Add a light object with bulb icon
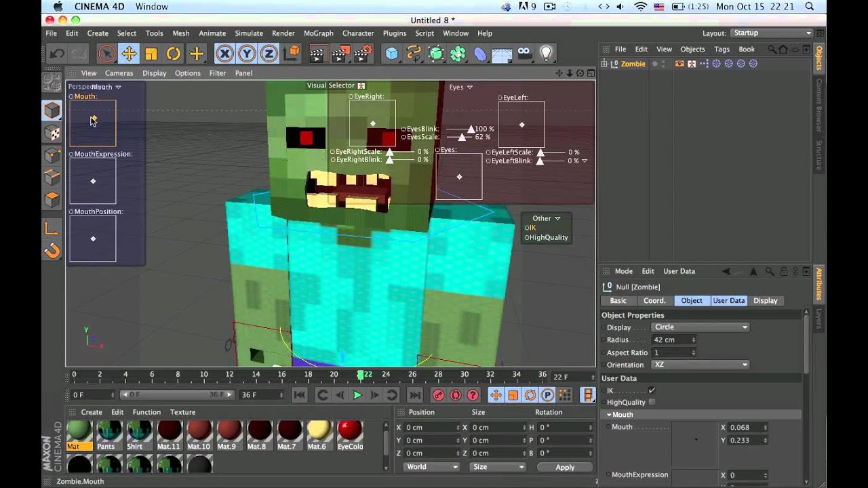Viewport: 868px width, 488px height. (x=545, y=54)
